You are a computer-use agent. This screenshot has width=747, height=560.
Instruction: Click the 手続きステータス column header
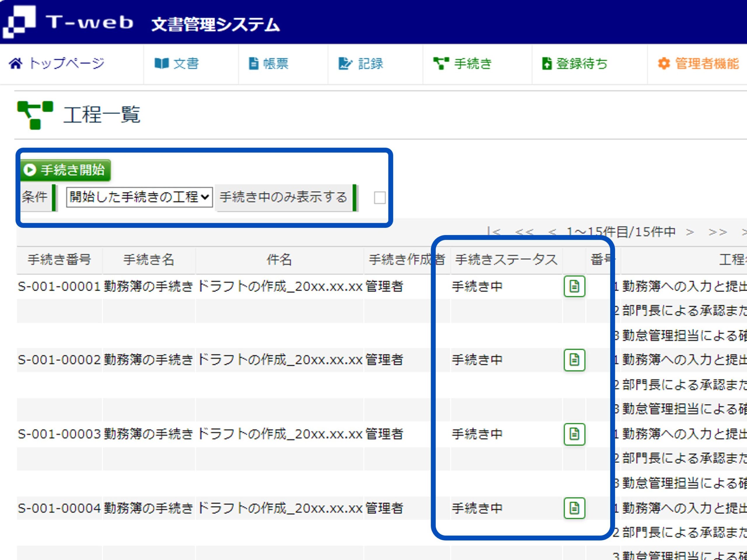[x=506, y=260]
